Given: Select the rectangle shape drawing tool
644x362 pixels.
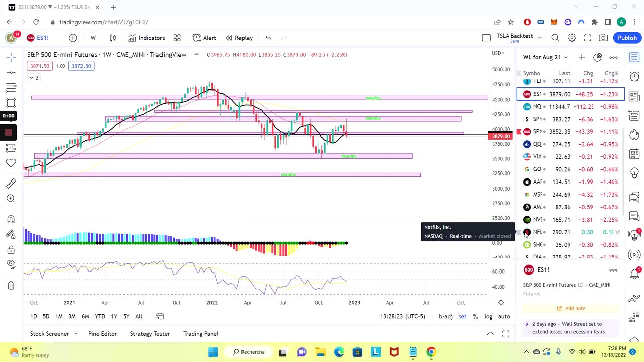Looking at the screenshot, I should point(11,103).
